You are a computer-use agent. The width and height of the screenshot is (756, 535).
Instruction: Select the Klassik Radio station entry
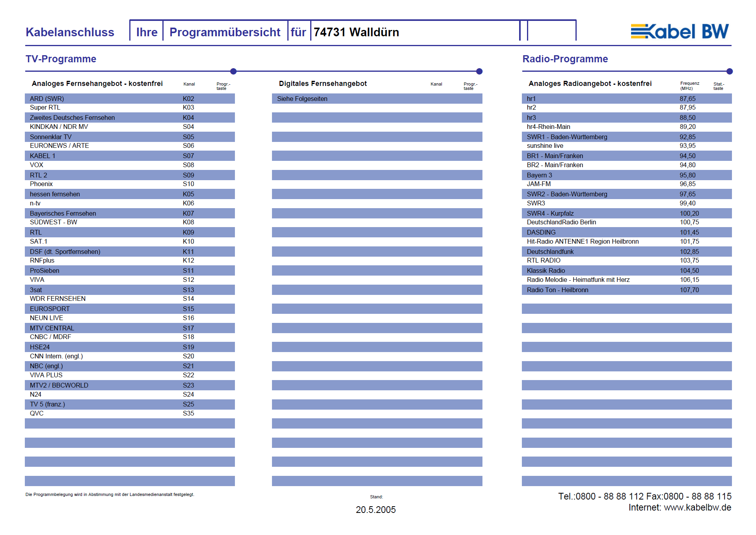[x=546, y=270]
